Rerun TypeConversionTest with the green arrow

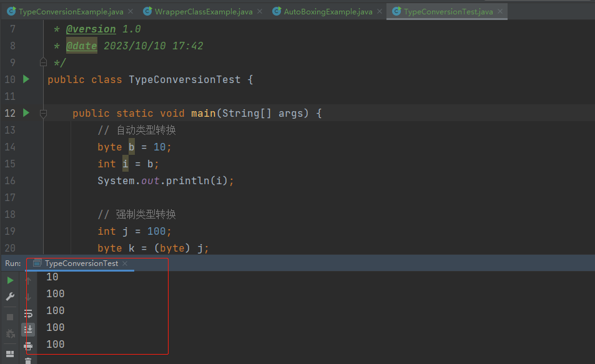[x=10, y=280]
